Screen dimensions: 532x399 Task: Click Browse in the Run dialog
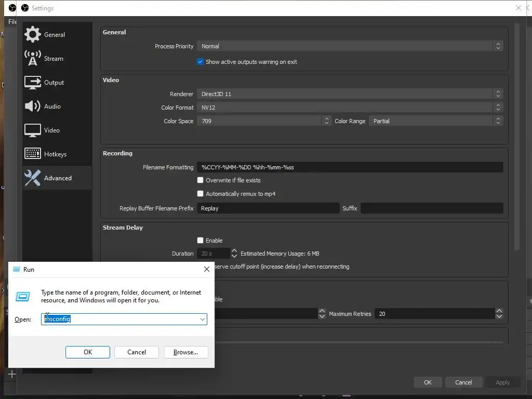[185, 352]
